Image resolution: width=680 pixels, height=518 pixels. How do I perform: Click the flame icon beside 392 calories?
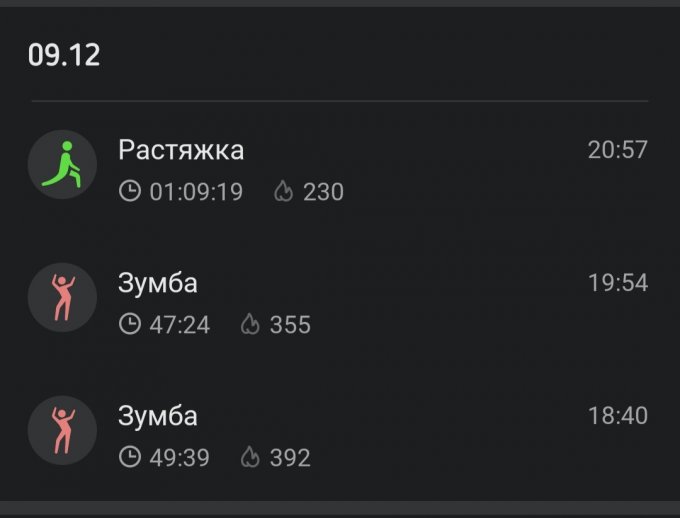coord(251,457)
